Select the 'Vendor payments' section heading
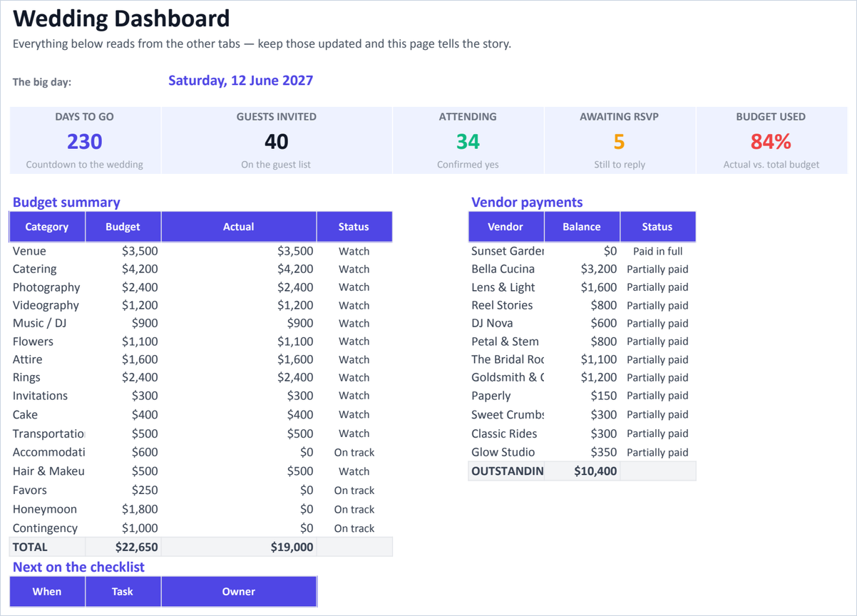The height and width of the screenshot is (616, 857). point(527,202)
